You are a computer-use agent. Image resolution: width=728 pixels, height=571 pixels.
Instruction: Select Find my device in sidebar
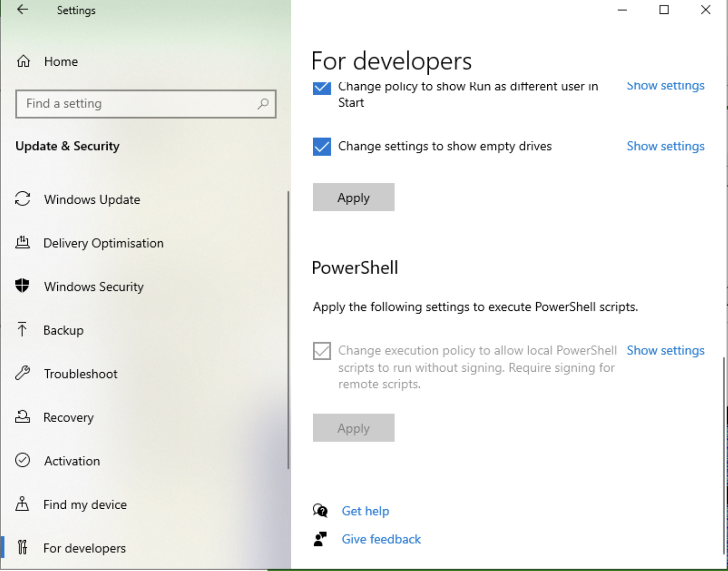pos(85,505)
